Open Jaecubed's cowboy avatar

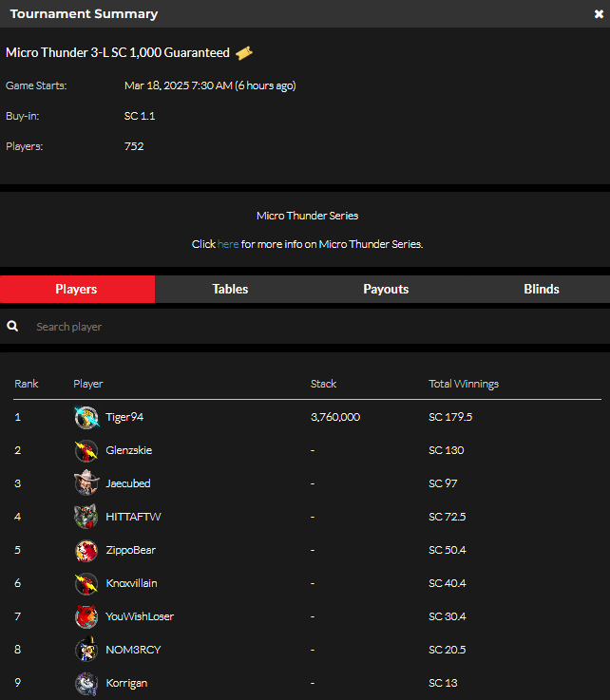click(86, 483)
